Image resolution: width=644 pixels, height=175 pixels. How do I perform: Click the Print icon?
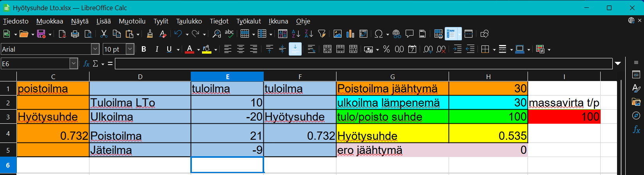point(75,34)
